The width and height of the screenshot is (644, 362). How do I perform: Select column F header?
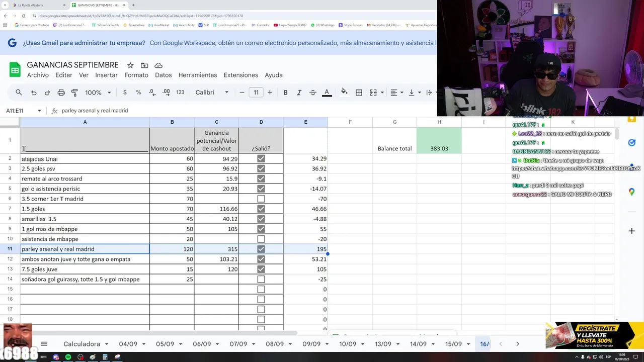point(350,122)
